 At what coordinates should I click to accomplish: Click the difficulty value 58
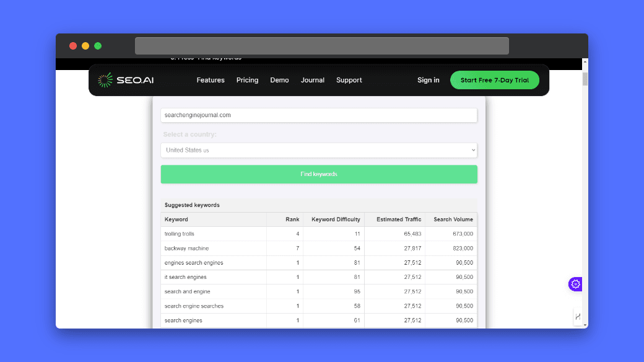tap(357, 306)
